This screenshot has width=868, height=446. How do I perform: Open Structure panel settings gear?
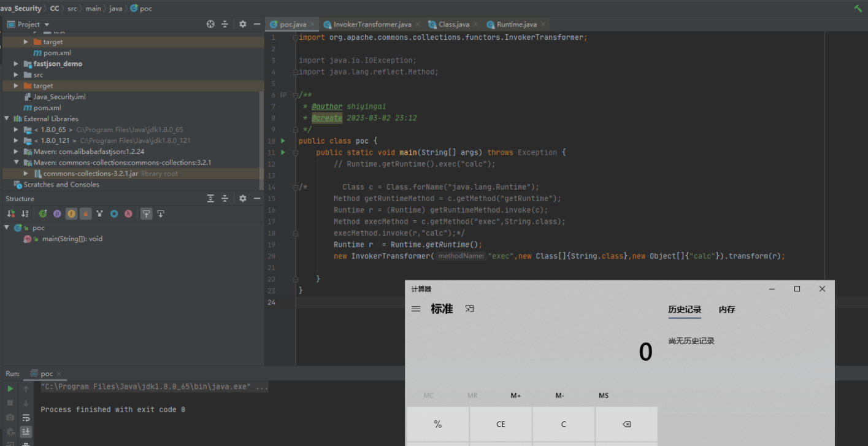pyautogui.click(x=242, y=198)
